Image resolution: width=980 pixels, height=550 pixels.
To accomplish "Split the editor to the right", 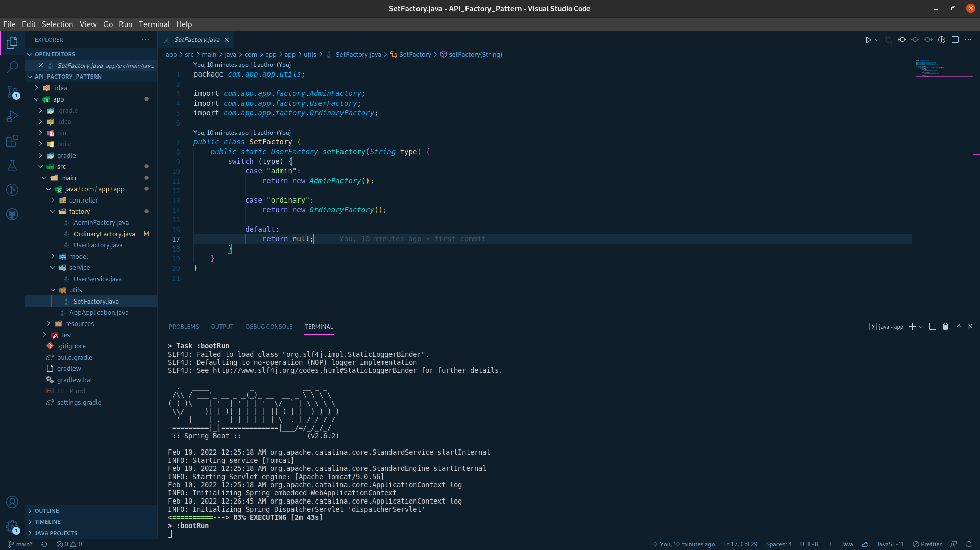I will 955,40.
